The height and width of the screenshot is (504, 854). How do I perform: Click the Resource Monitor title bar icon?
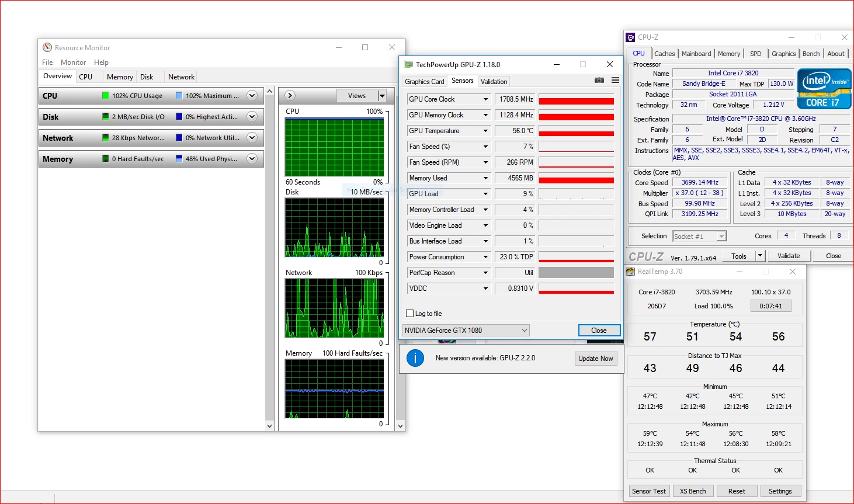[47, 47]
